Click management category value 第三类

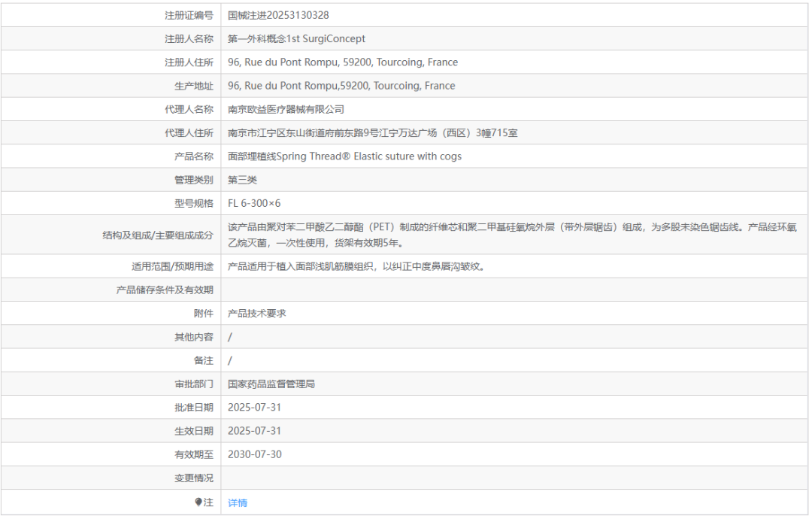click(242, 180)
